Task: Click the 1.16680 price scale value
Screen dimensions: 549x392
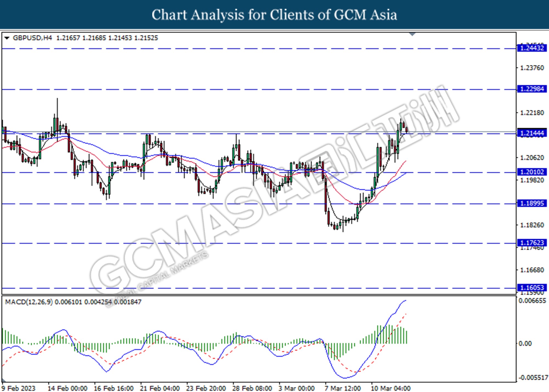Action: coord(532,270)
